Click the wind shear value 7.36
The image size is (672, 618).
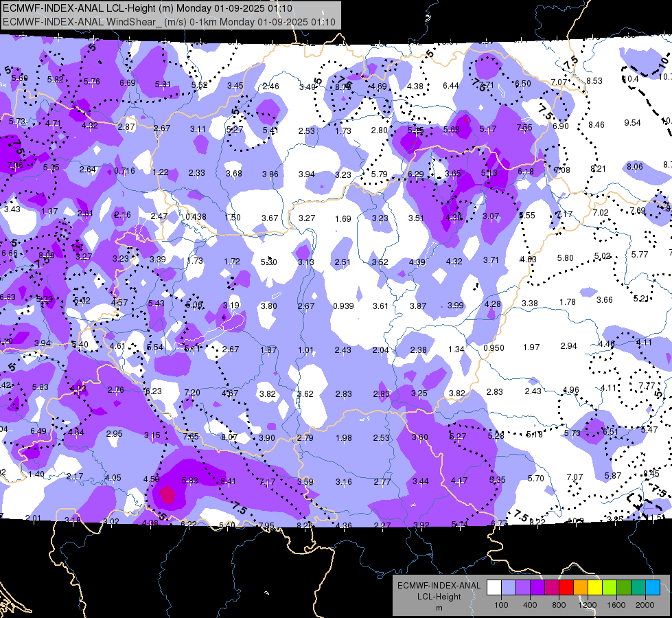click(x=15, y=165)
